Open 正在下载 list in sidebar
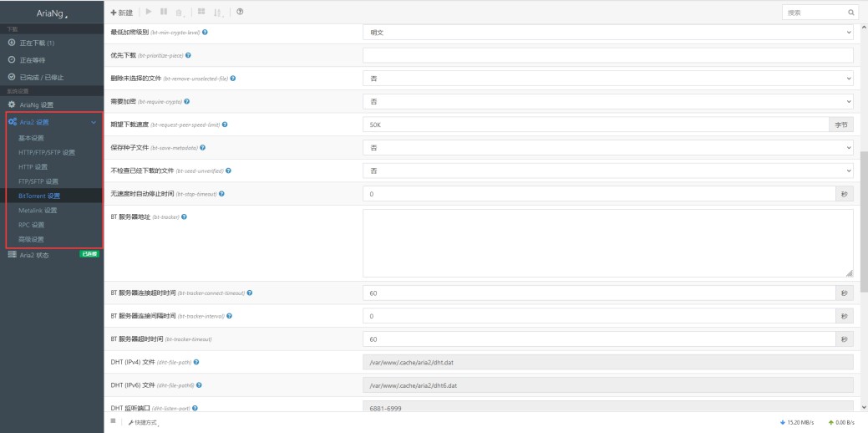868x433 pixels. click(37, 43)
